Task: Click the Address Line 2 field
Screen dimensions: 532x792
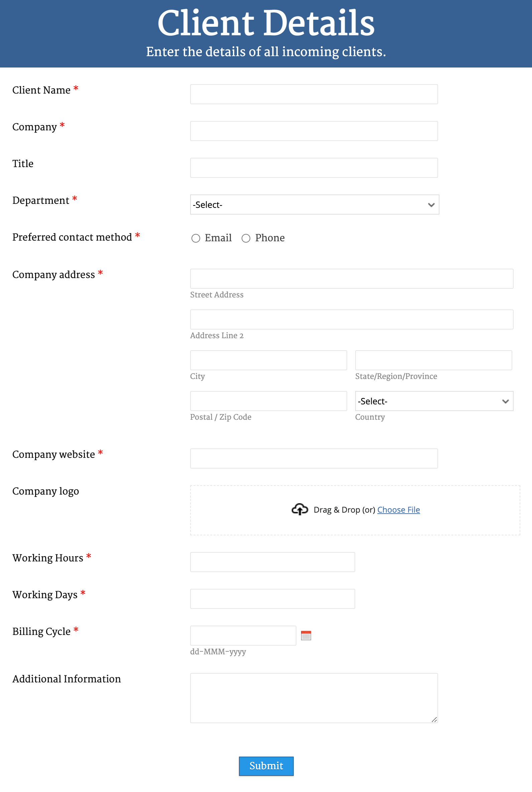Action: click(351, 319)
